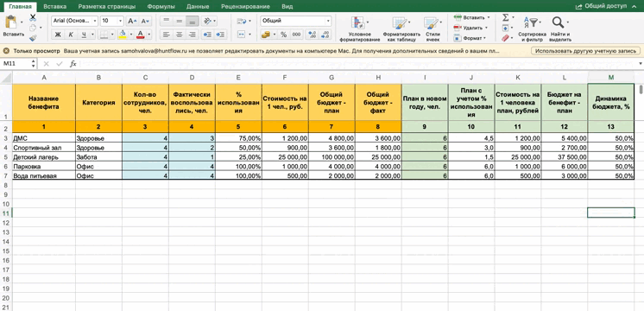Image resolution: width=644 pixels, height=311 pixels.
Task: Click the cell borders icon
Action: click(104, 35)
